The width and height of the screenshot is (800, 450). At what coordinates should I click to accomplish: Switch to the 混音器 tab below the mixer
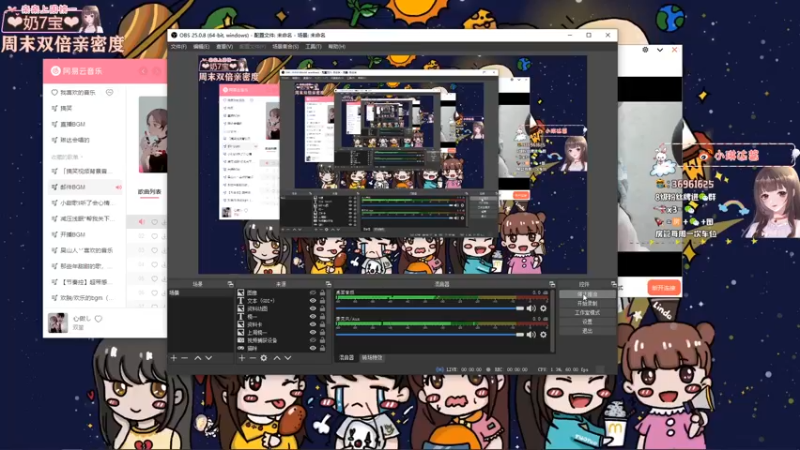click(x=347, y=358)
